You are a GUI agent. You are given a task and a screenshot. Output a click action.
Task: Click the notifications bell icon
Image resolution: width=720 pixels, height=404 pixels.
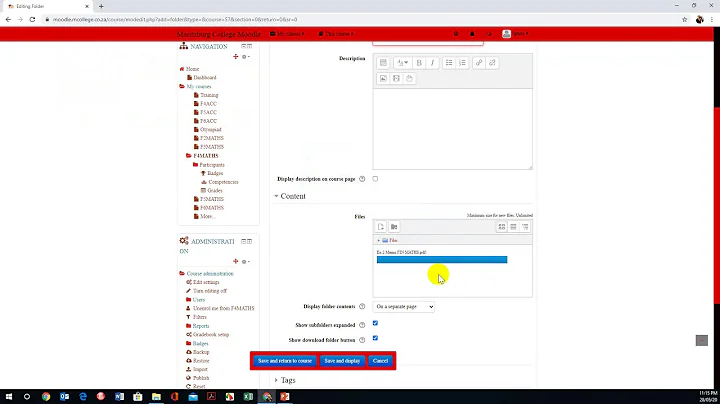click(x=472, y=34)
